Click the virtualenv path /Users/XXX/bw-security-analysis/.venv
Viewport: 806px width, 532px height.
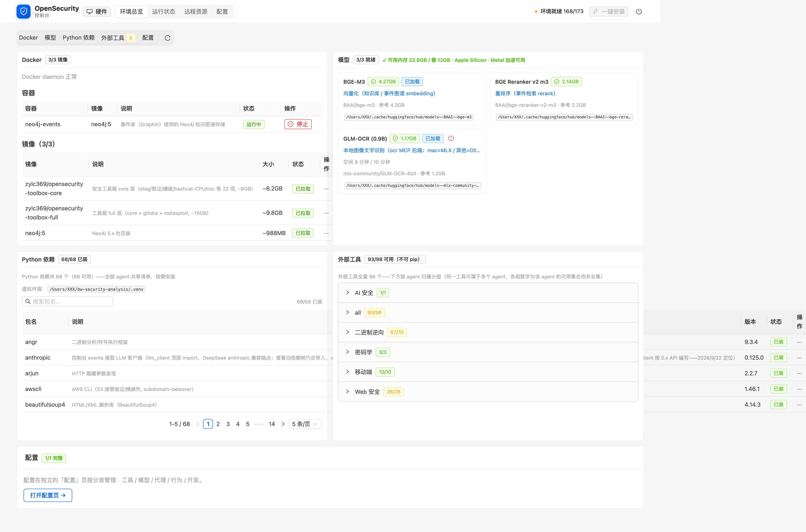(x=96, y=289)
